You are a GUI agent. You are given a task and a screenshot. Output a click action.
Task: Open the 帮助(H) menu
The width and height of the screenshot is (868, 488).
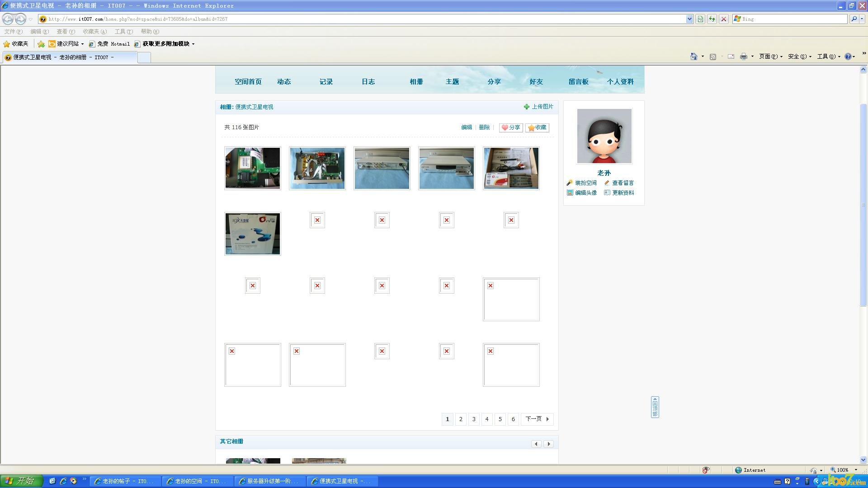150,32
